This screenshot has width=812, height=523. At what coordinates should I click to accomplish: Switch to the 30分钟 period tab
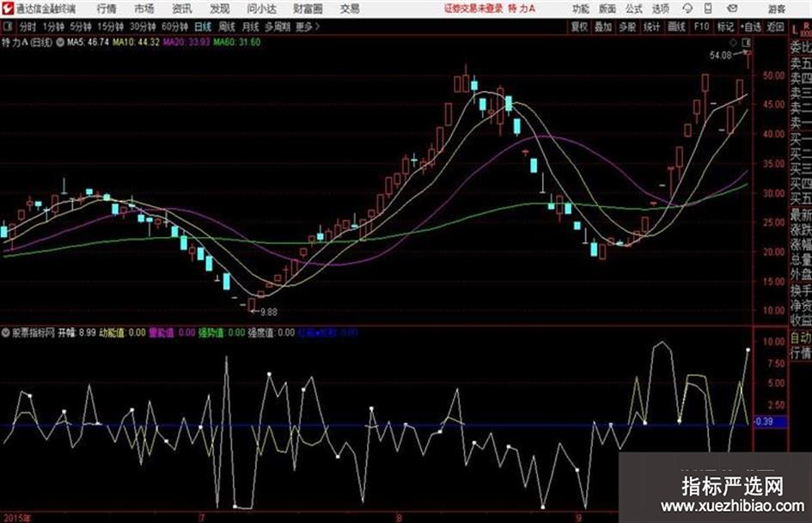point(143,27)
